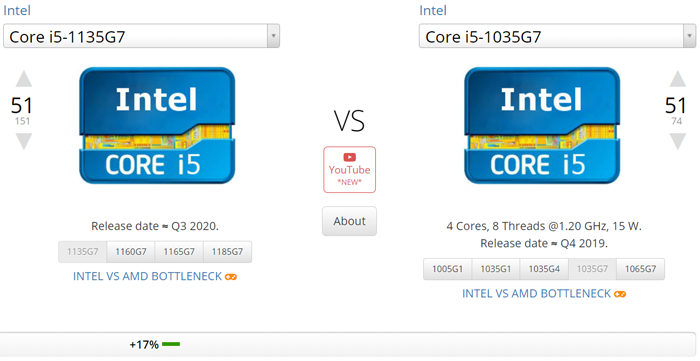
Task: Switch right CPU to 1065G7
Action: tap(641, 269)
